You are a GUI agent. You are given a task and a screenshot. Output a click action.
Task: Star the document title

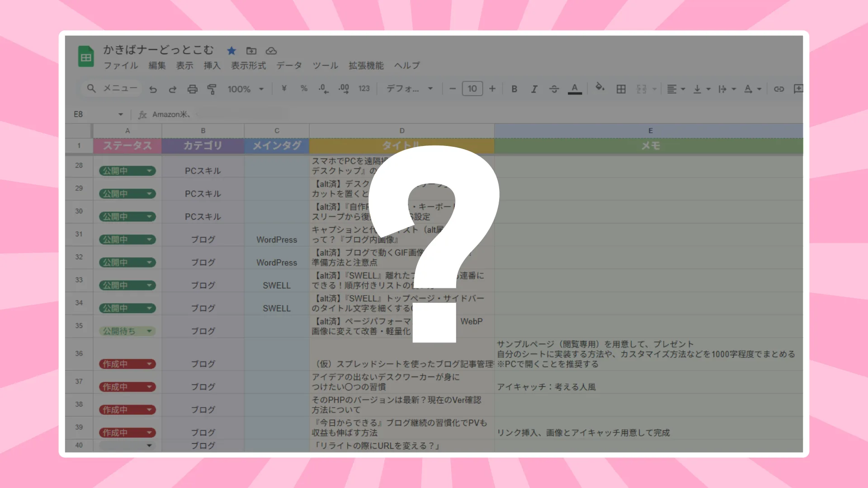tap(231, 51)
